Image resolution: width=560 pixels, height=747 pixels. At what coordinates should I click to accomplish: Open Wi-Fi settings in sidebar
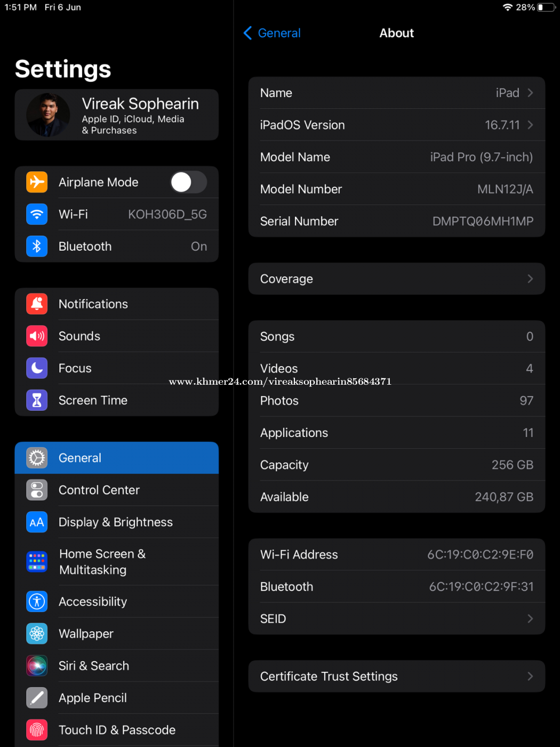pyautogui.click(x=117, y=214)
